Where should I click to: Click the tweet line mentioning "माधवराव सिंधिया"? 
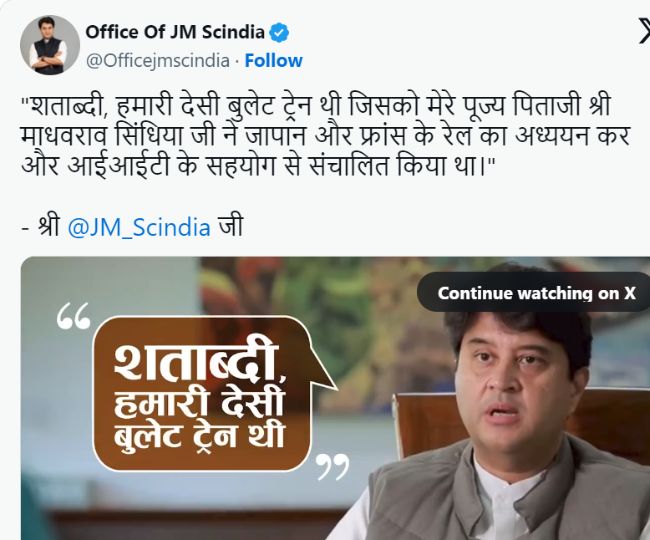point(325,136)
